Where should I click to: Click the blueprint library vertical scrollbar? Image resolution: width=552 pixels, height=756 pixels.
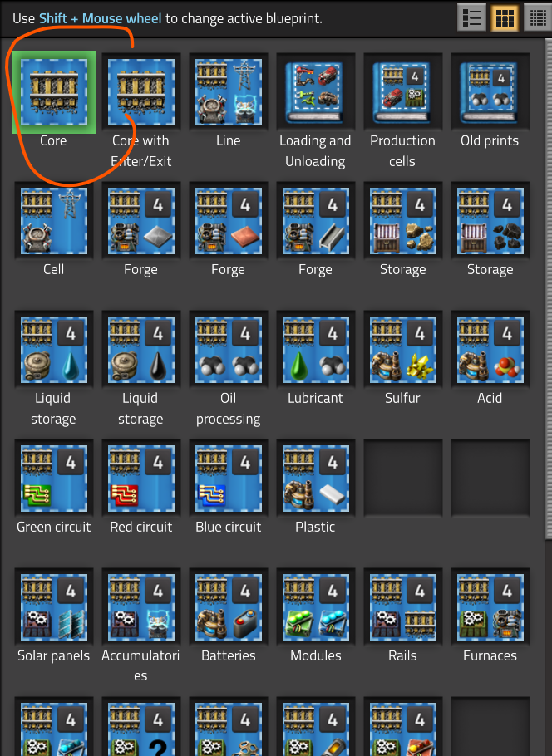pyautogui.click(x=549, y=289)
